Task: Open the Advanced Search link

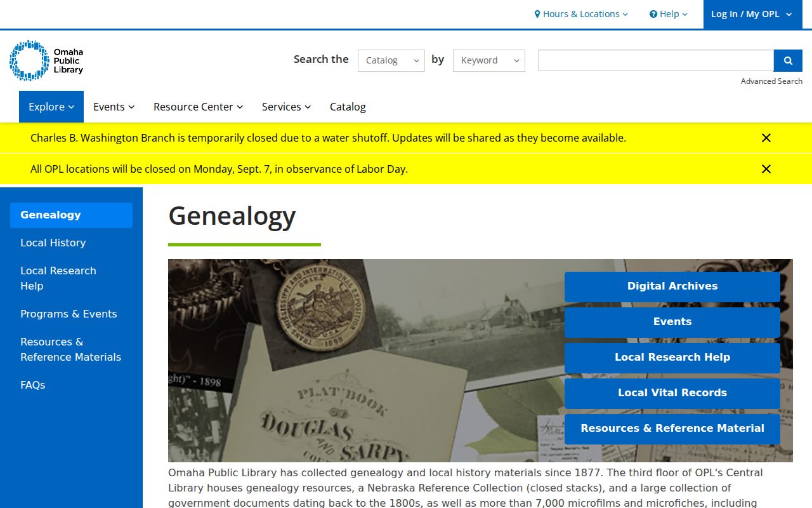Action: (771, 81)
